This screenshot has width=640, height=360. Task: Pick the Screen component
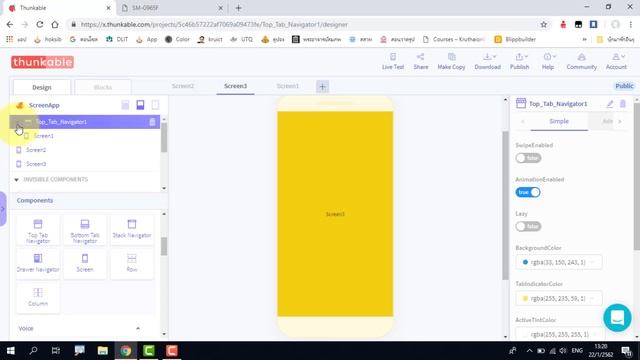[85, 264]
